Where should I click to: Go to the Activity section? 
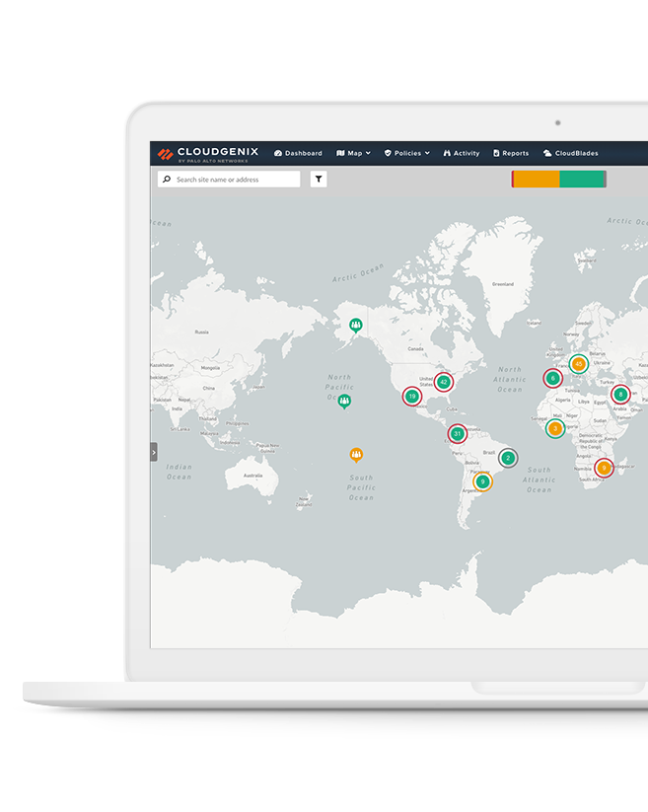click(x=462, y=153)
